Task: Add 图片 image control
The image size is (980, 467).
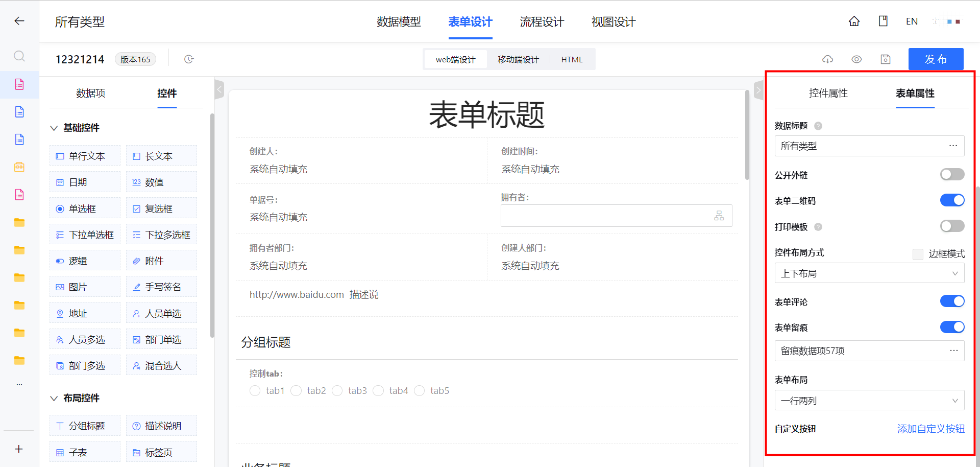Action: (85, 287)
